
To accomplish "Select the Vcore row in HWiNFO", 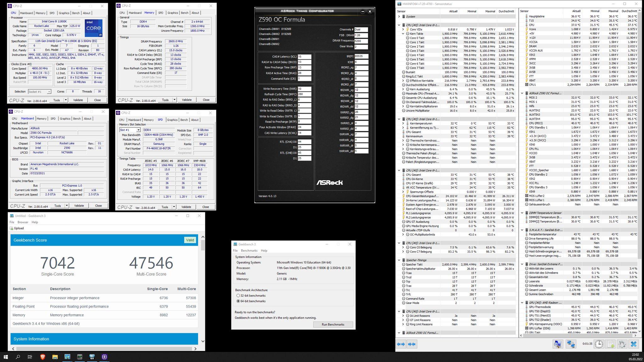I will [x=579, y=29].
